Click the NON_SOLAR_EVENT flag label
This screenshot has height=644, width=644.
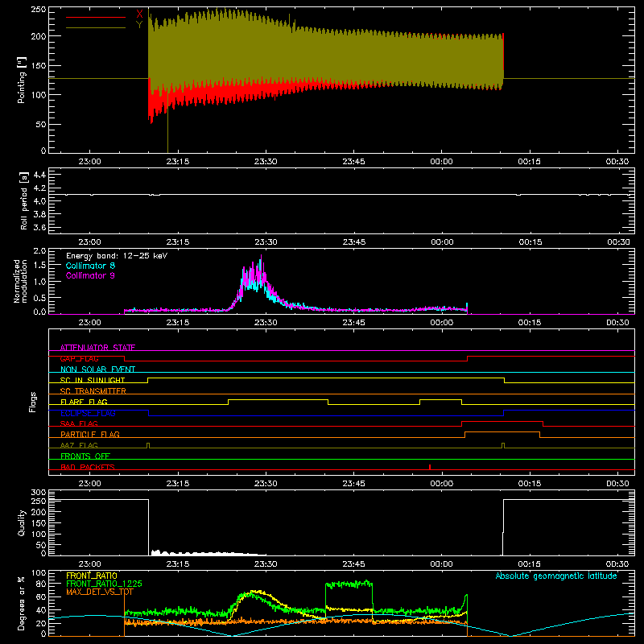pyautogui.click(x=97, y=369)
